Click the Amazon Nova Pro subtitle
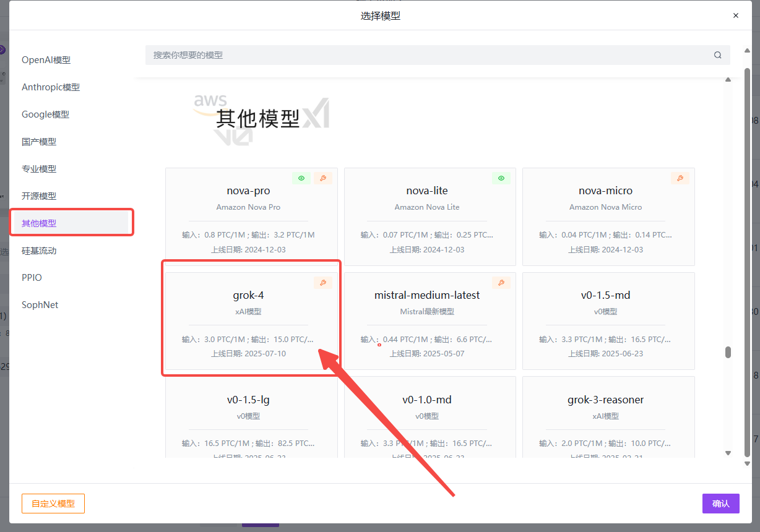The width and height of the screenshot is (760, 532). click(x=248, y=207)
